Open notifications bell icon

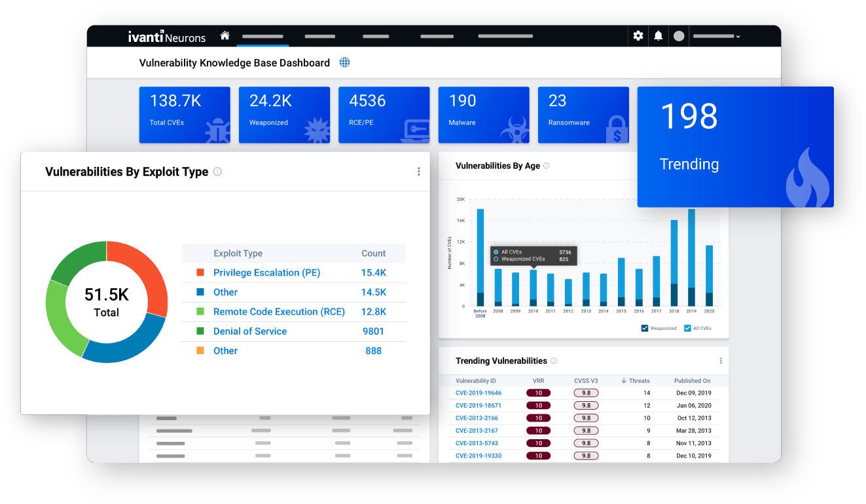click(659, 36)
